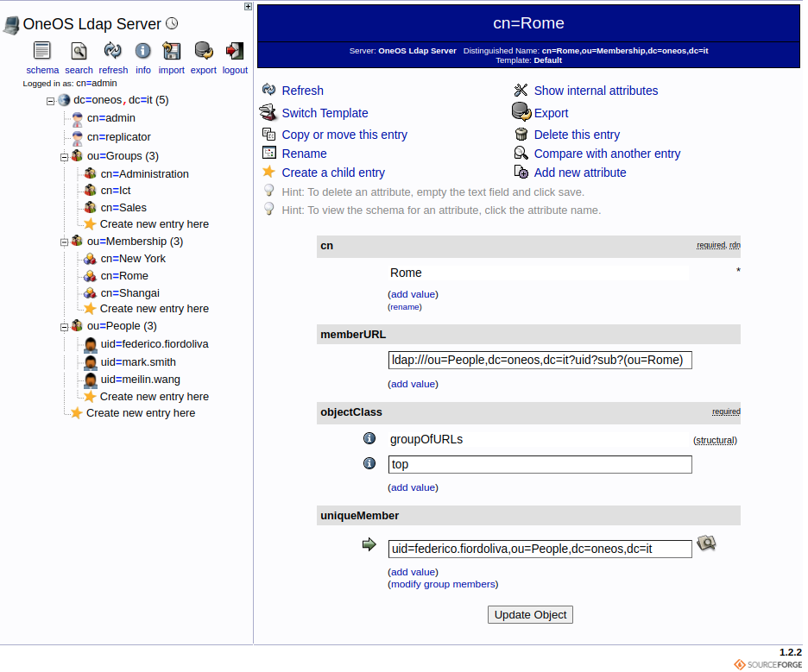
Task: Collapse the ou=People branch
Action: point(64,327)
